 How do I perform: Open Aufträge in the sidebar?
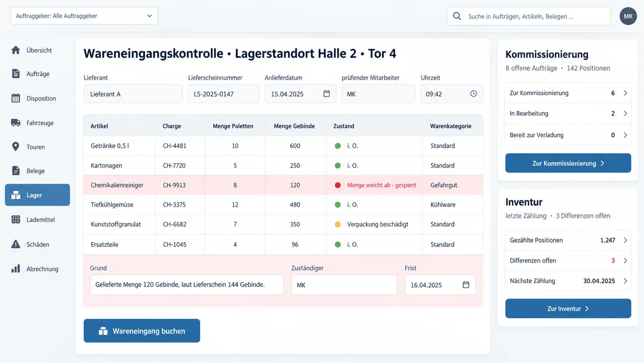[x=37, y=73]
